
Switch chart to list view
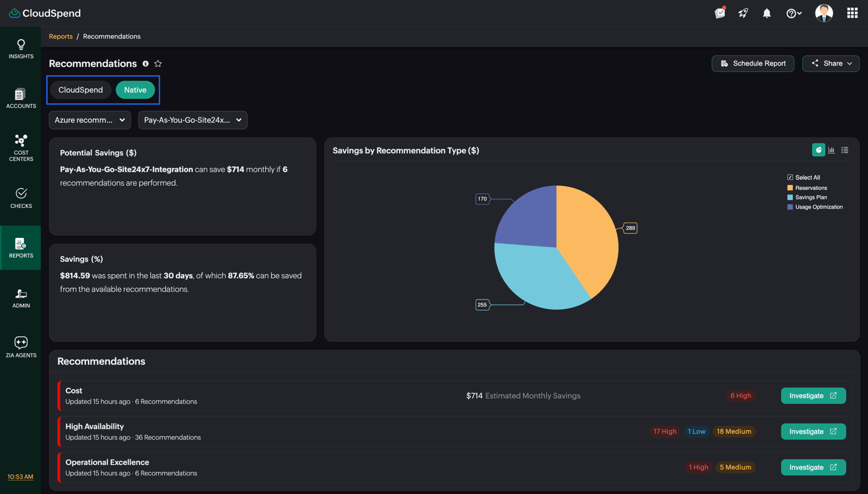[x=845, y=150]
